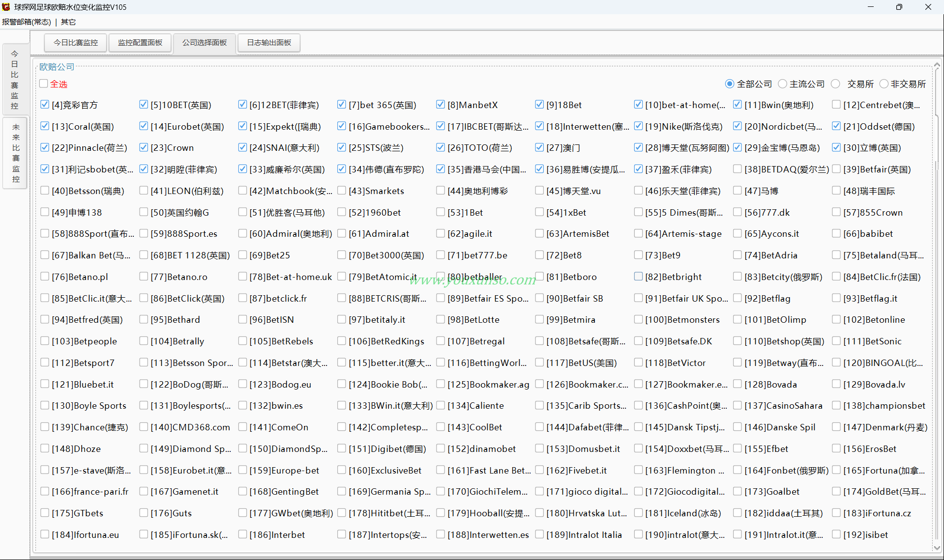Screen dimensions: 944x560
Task: Check [140]CMD368.com checkbox
Action: click(144, 427)
